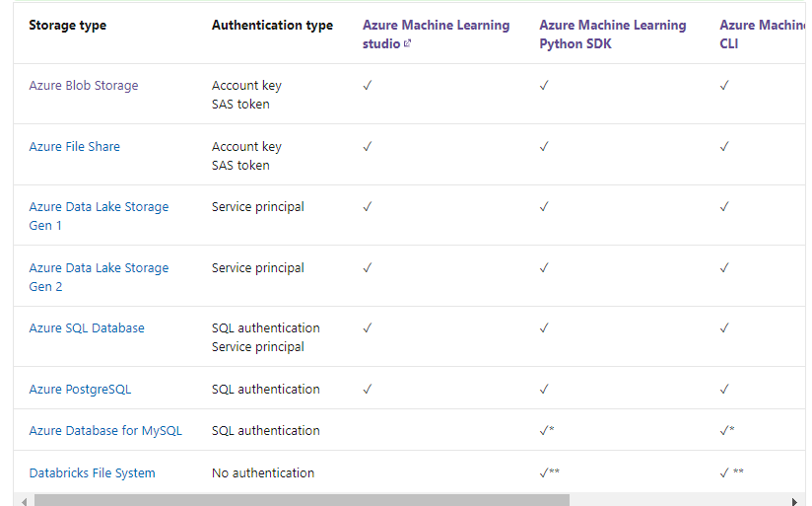Open Azure Data Lake Storage Gen 1 link
Image resolution: width=812 pixels, height=506 pixels.
click(x=99, y=207)
